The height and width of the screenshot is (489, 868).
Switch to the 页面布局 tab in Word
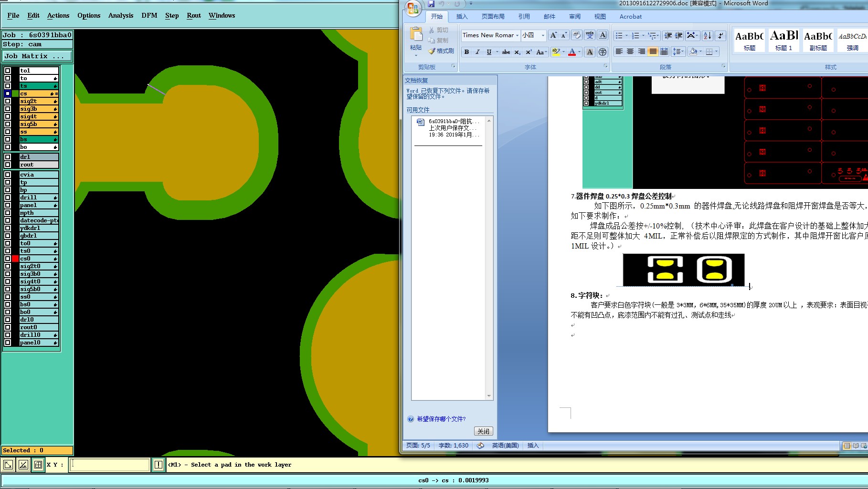pyautogui.click(x=493, y=17)
